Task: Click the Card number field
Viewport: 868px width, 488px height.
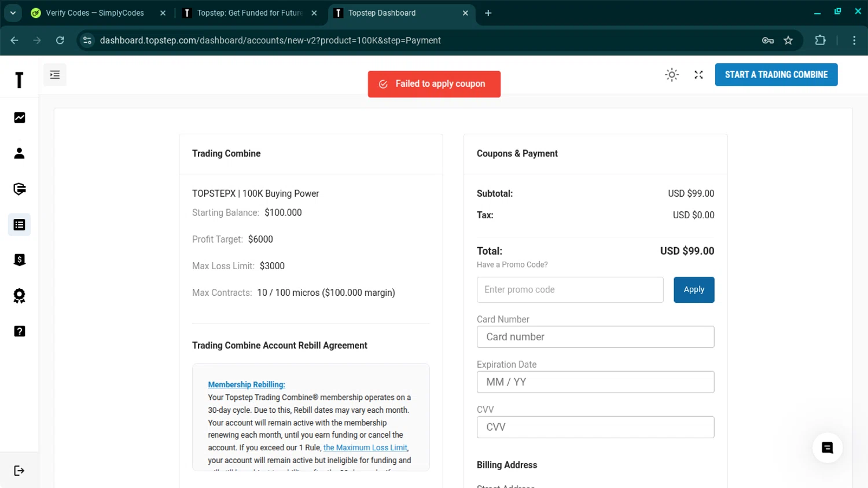Action: tap(595, 337)
